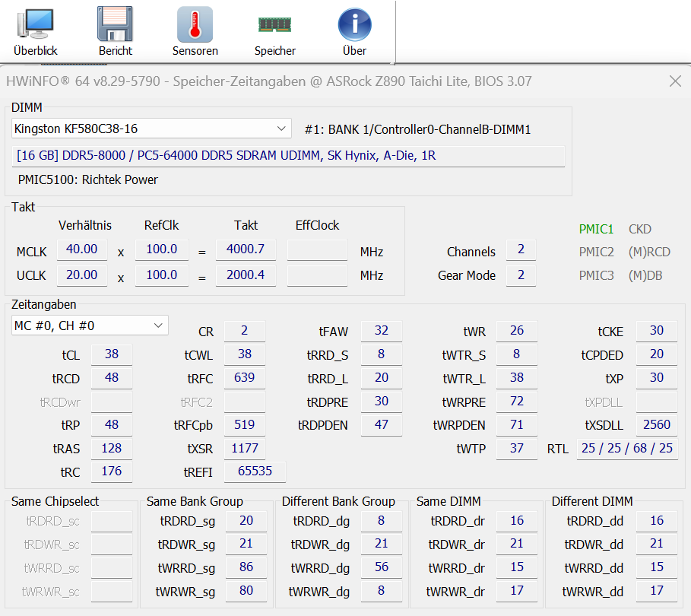This screenshot has width=691, height=616.
Task: Click the tXSDLL value 2560
Action: coord(657,425)
